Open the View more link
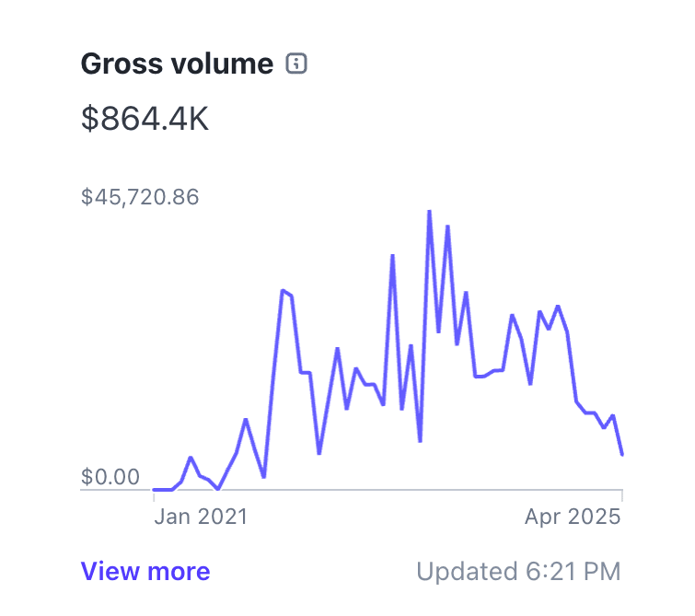Image resolution: width=695 pixels, height=616 pixels. (x=145, y=571)
